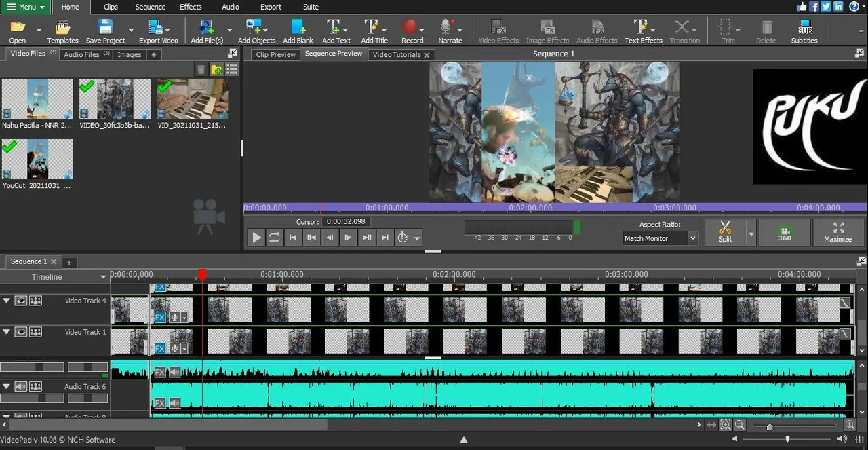Open the Subtitles tool
Screen dimensions: 868x450
click(804, 31)
